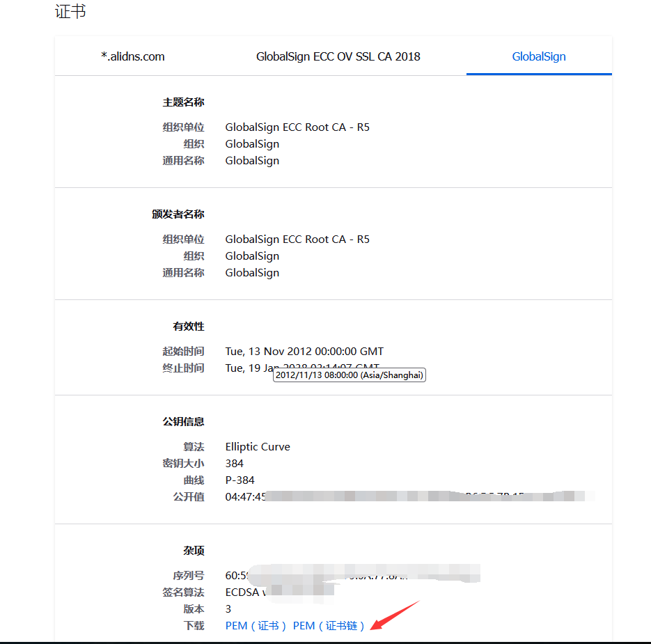651x644 pixels.
Task: Click the 终止时间 label
Action: (x=183, y=368)
